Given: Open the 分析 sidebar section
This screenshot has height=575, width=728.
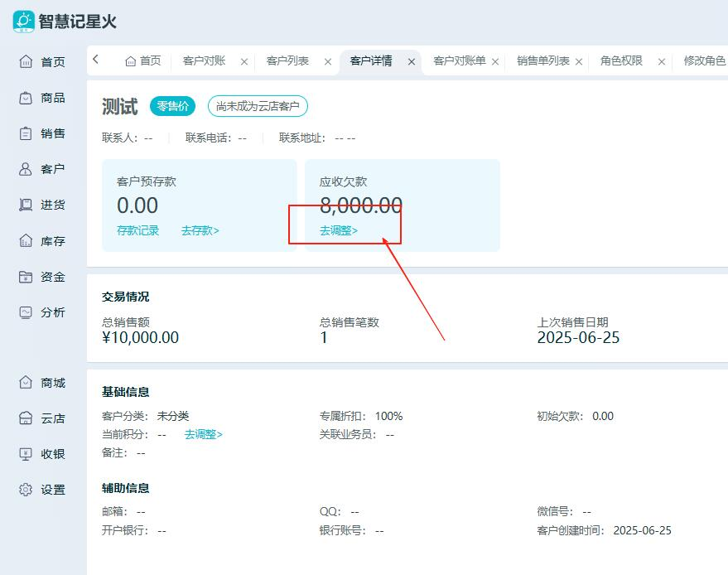Looking at the screenshot, I should [41, 312].
